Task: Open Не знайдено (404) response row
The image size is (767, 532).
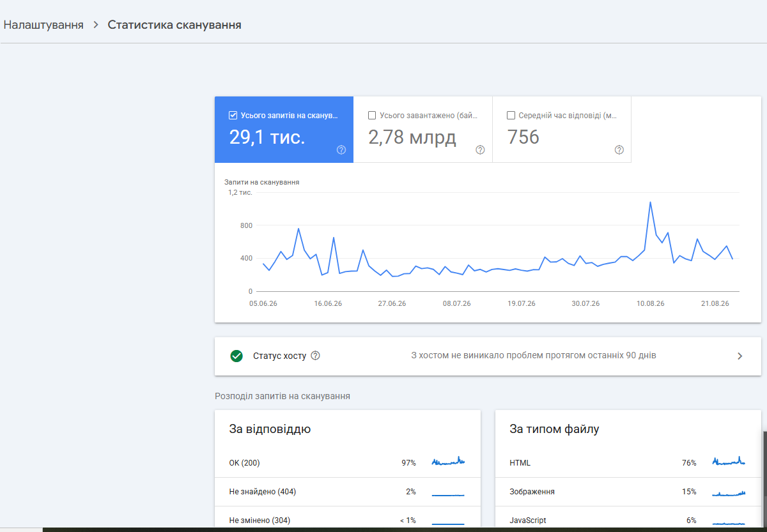Action: click(348, 492)
